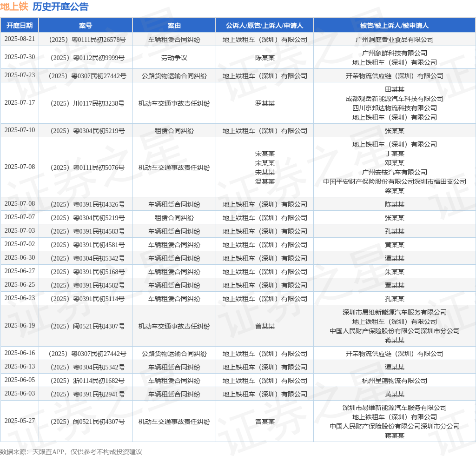Image resolution: width=476 pixels, height=456 pixels.
Task: Select the 案号 column header
Action: coord(86,26)
